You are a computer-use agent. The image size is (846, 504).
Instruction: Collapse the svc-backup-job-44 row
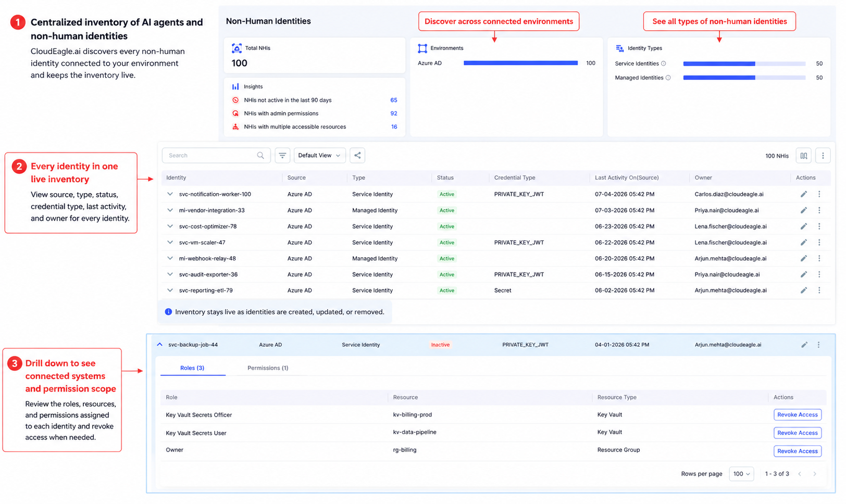tap(160, 344)
